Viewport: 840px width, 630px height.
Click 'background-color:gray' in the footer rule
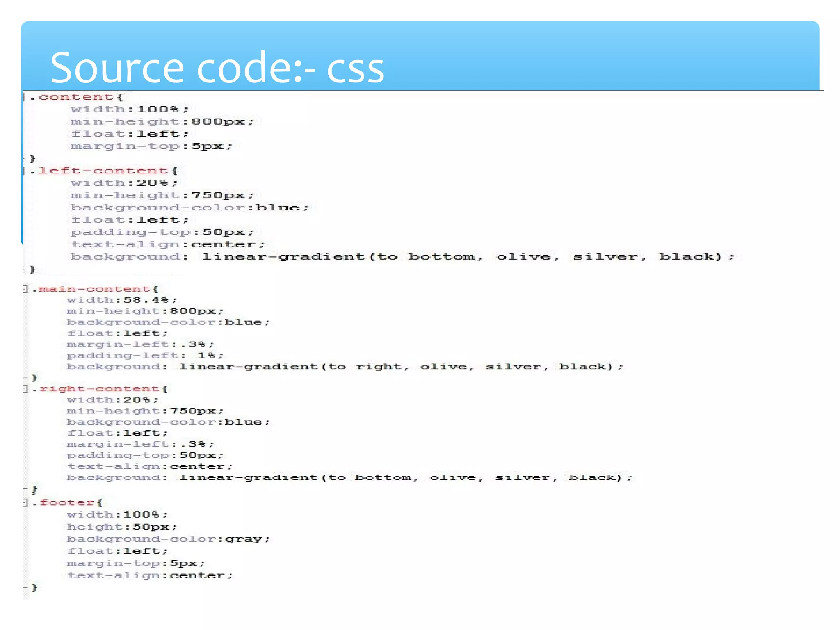[168, 539]
